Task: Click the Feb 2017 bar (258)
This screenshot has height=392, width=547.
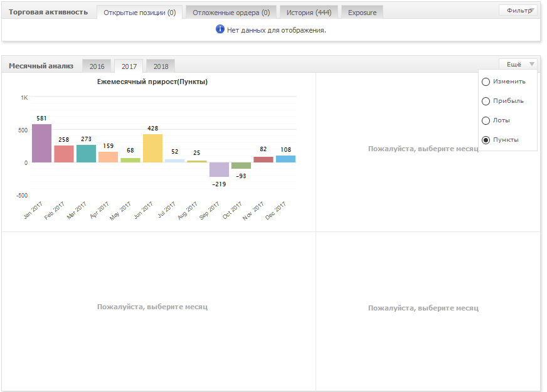Action: (x=64, y=154)
